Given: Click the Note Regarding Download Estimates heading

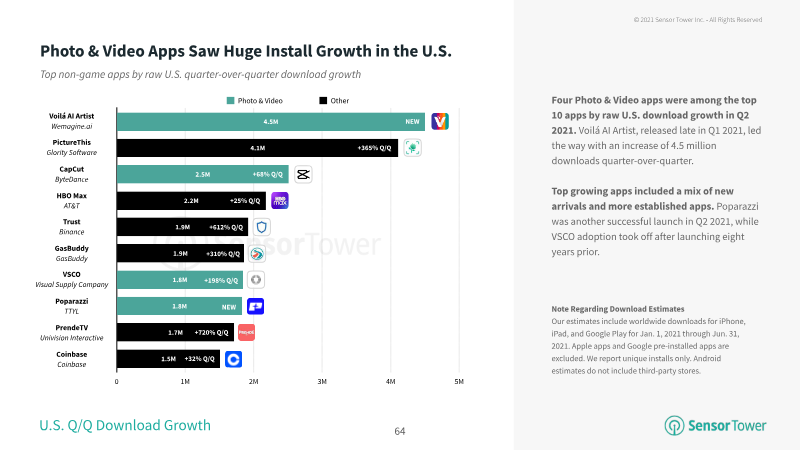Looking at the screenshot, I should 618,309.
